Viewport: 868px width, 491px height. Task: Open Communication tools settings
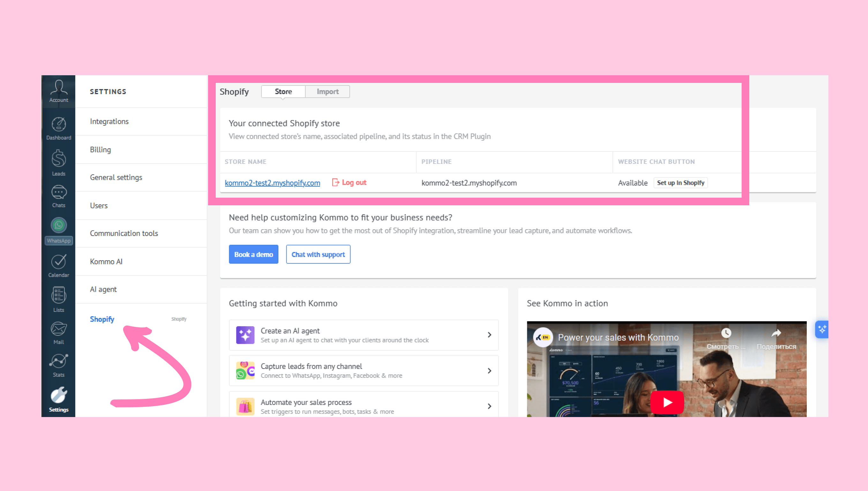[141, 233]
